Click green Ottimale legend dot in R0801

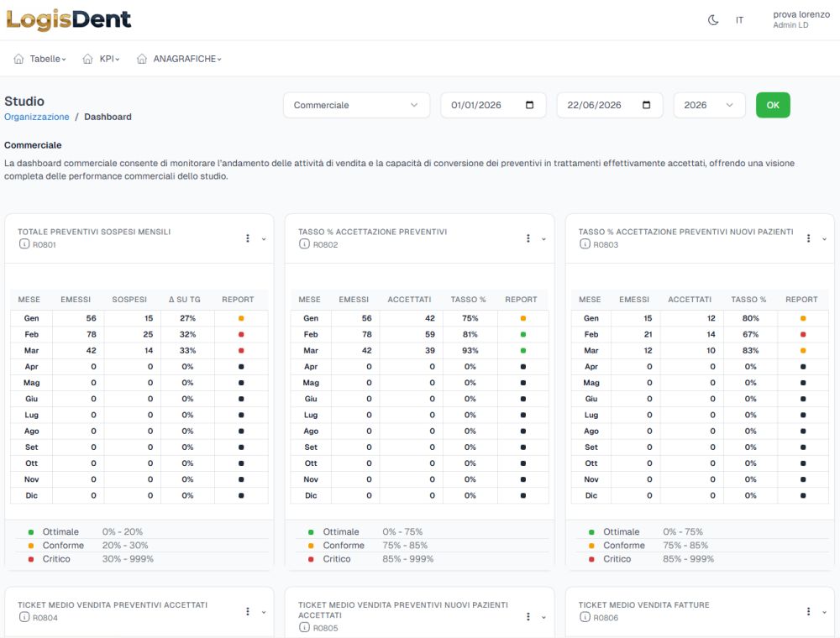31,532
